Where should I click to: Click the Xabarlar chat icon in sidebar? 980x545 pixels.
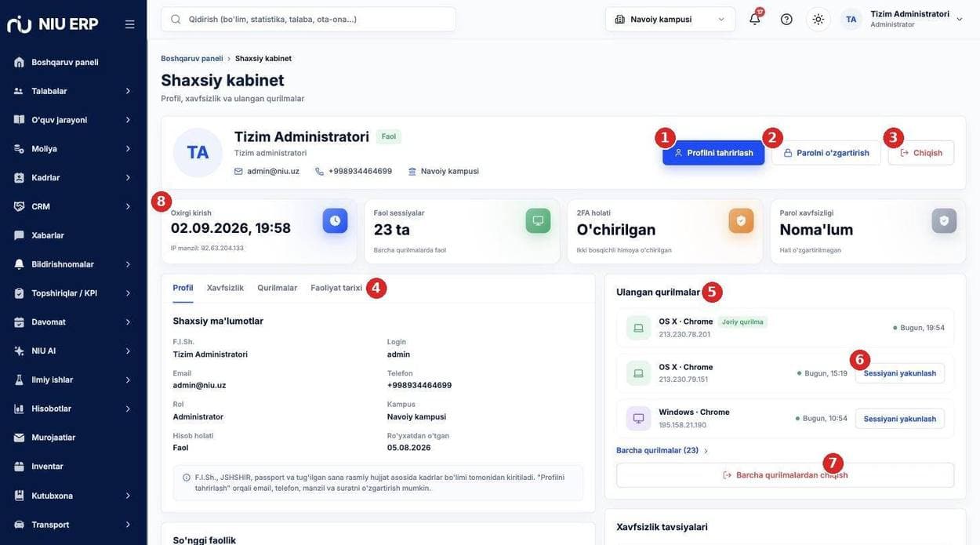(x=19, y=235)
